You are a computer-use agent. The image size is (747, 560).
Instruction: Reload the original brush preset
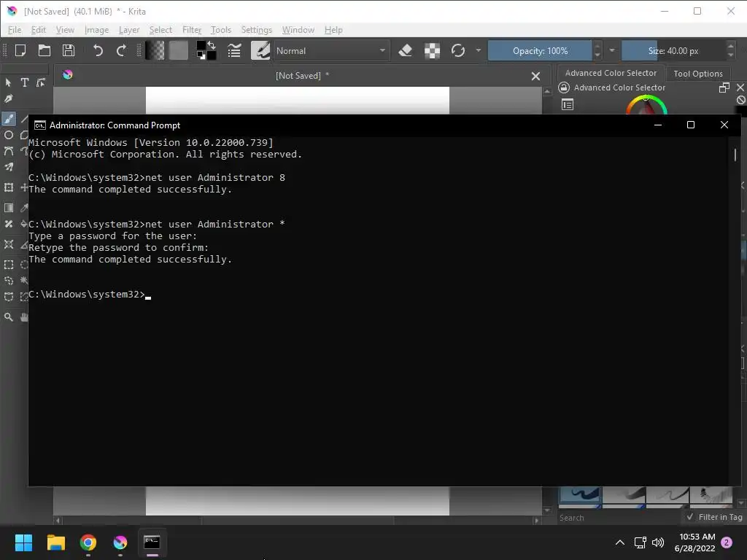pos(458,50)
